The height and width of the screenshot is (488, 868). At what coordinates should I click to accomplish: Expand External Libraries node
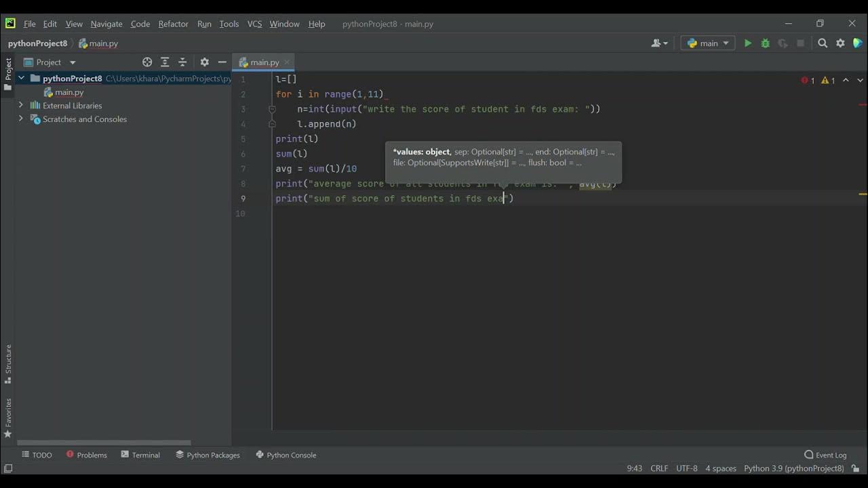pos(21,105)
